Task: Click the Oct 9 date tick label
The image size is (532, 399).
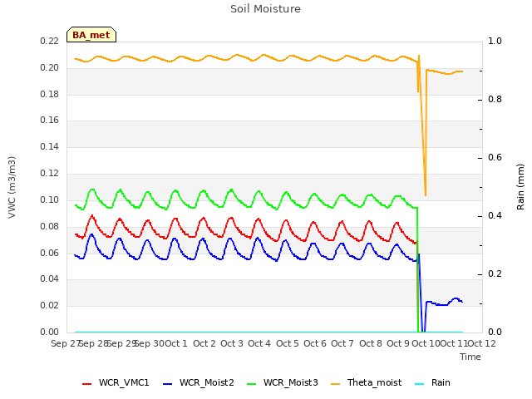Action: point(398,343)
